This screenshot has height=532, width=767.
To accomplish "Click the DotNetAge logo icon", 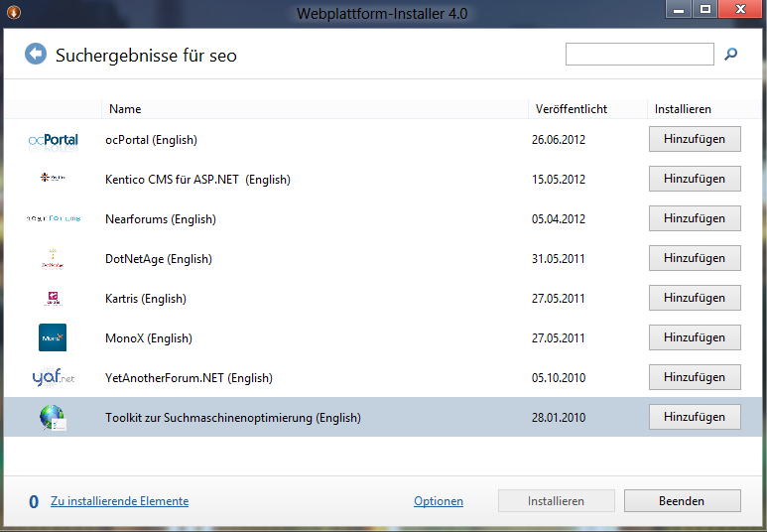I will [53, 259].
